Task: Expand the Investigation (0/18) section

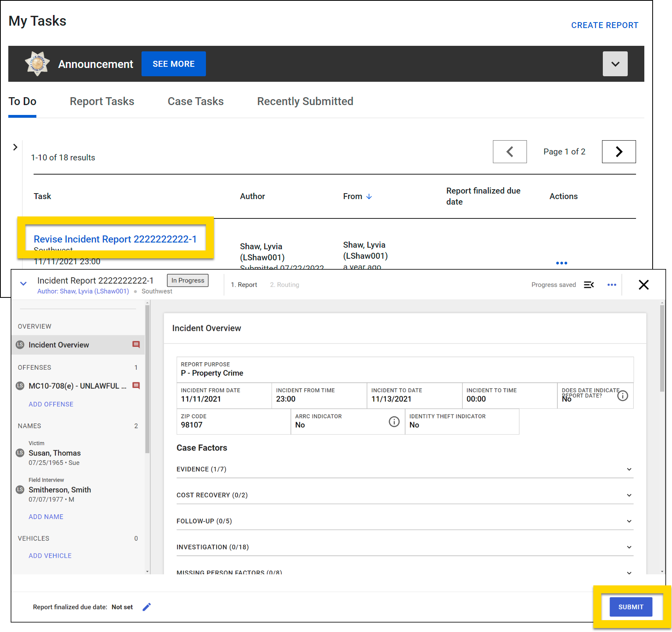Action: [x=629, y=547]
